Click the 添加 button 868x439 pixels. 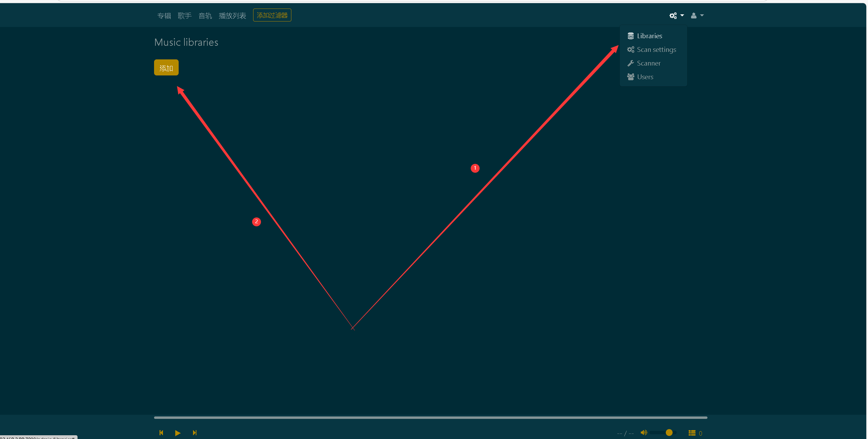click(x=166, y=68)
